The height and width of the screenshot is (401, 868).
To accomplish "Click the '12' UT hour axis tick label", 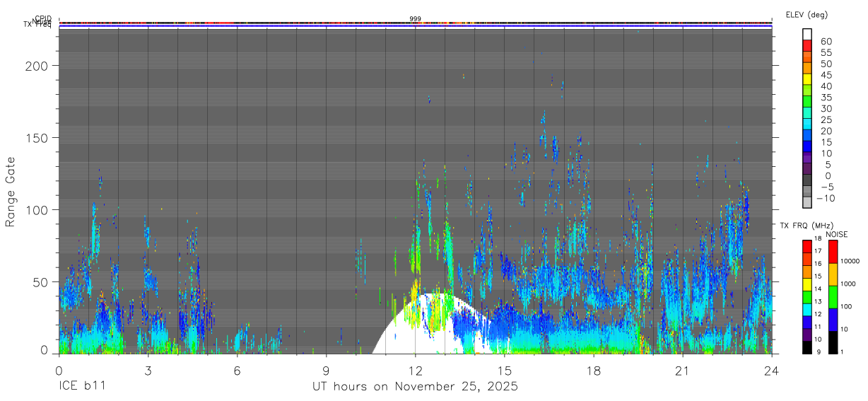I will coord(416,370).
